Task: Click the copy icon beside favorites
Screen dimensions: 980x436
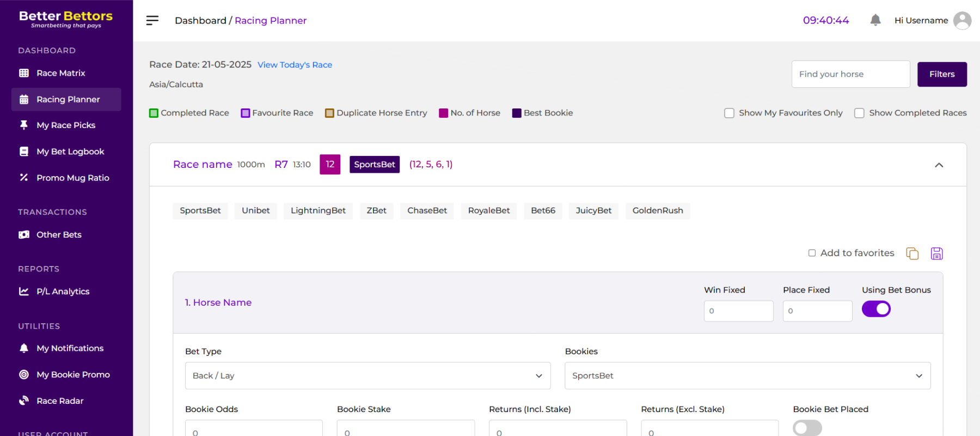Action: [912, 253]
